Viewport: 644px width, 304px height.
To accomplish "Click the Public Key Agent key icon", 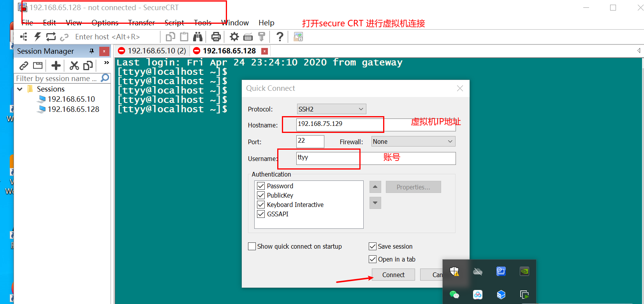I will [262, 37].
